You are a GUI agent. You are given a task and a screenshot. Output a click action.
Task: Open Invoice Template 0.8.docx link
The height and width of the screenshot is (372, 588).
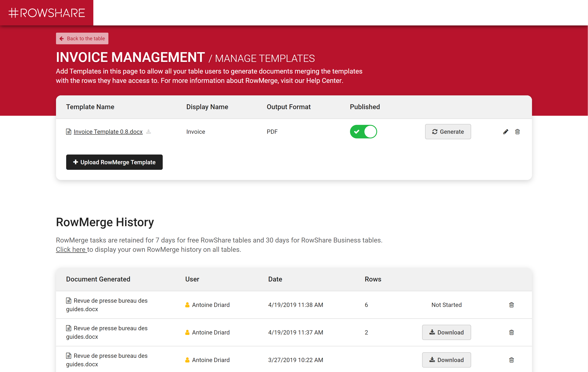click(108, 132)
